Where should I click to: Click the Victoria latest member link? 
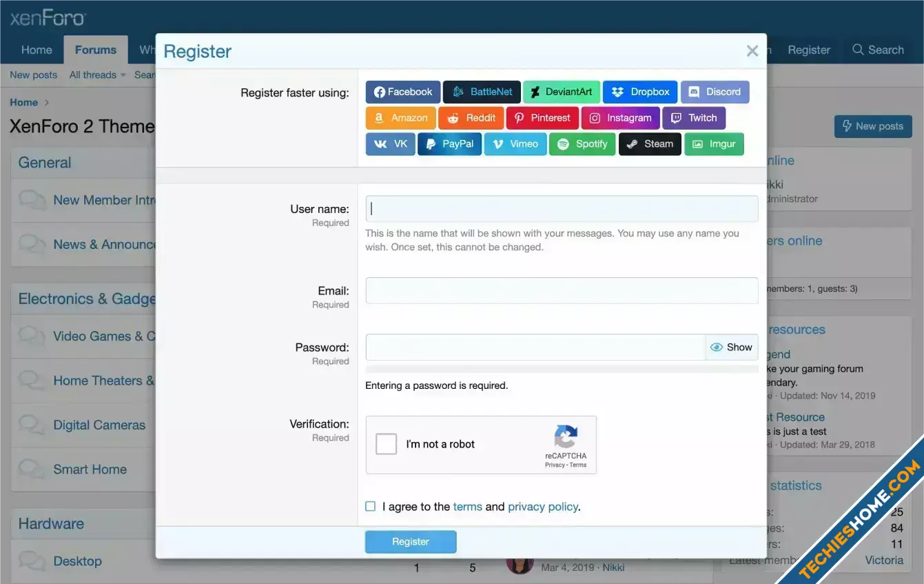coord(884,560)
